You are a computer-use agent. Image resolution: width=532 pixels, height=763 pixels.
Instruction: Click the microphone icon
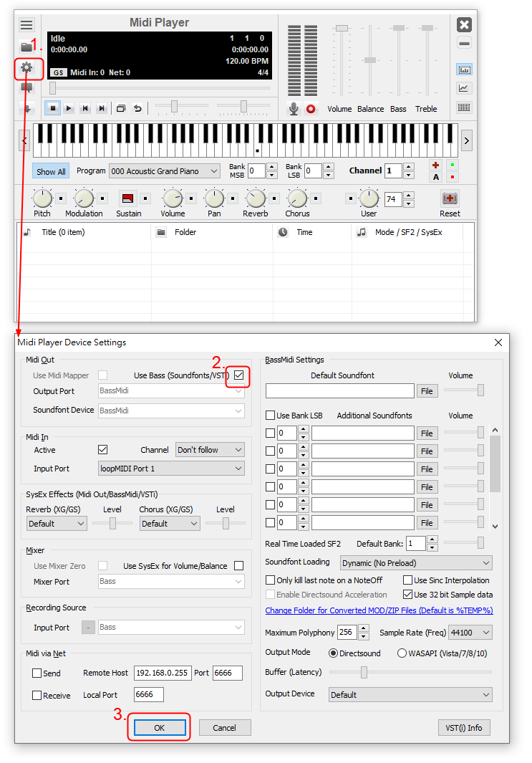(294, 108)
